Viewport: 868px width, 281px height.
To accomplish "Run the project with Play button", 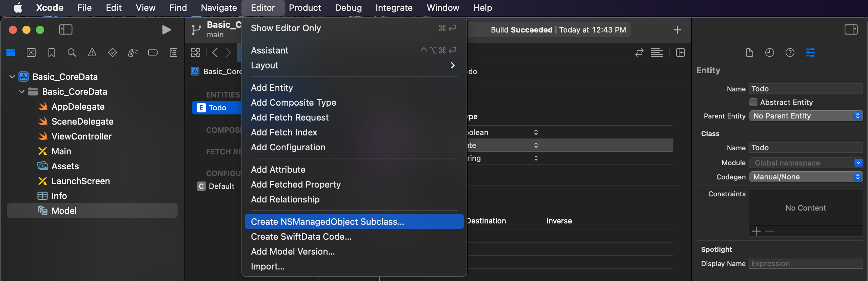I will [x=166, y=30].
